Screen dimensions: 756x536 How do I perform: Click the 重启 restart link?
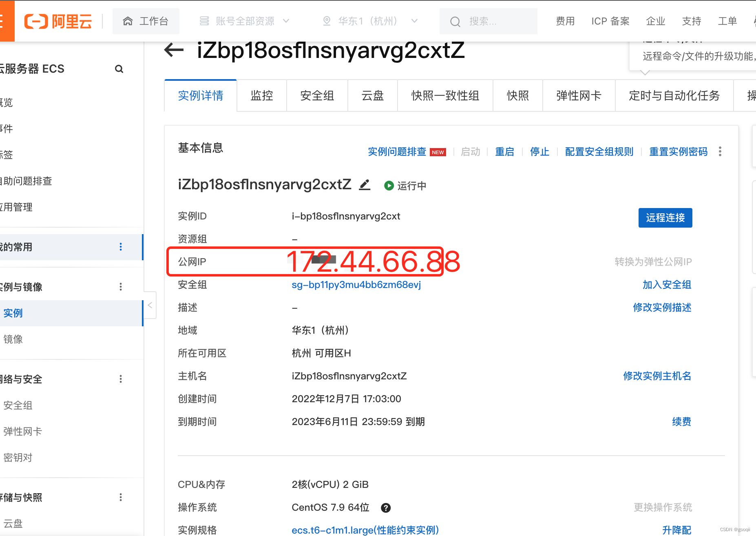tap(504, 152)
